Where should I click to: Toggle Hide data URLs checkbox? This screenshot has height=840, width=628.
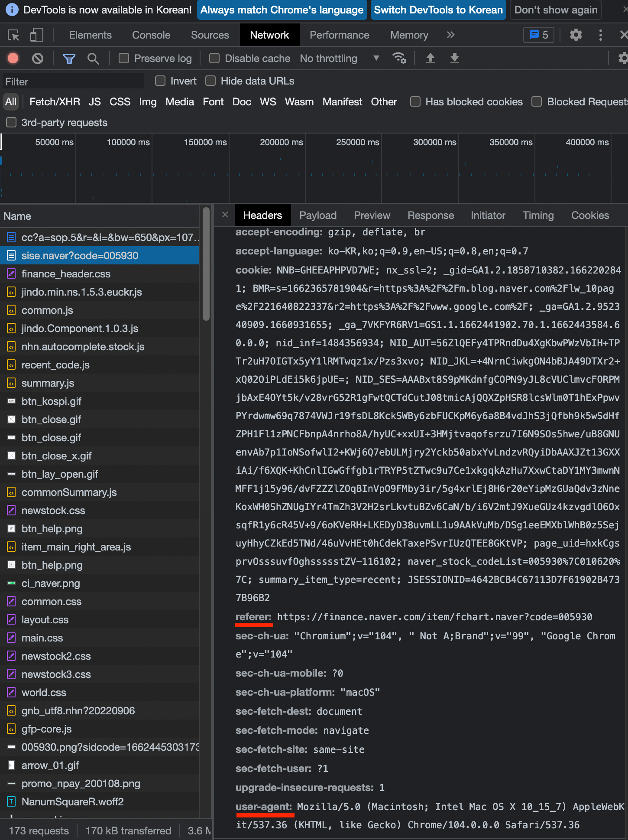(210, 81)
